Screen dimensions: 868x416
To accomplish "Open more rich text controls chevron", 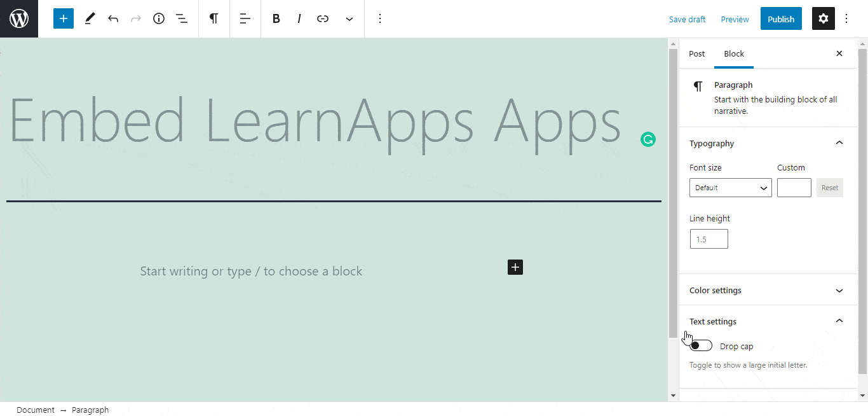I will click(x=349, y=18).
